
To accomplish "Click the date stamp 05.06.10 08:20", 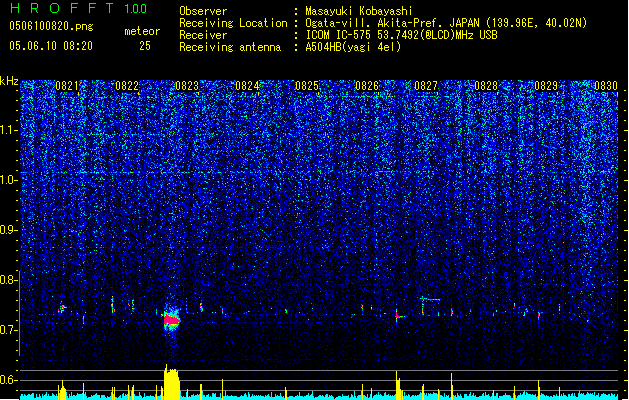I will 51,46.
